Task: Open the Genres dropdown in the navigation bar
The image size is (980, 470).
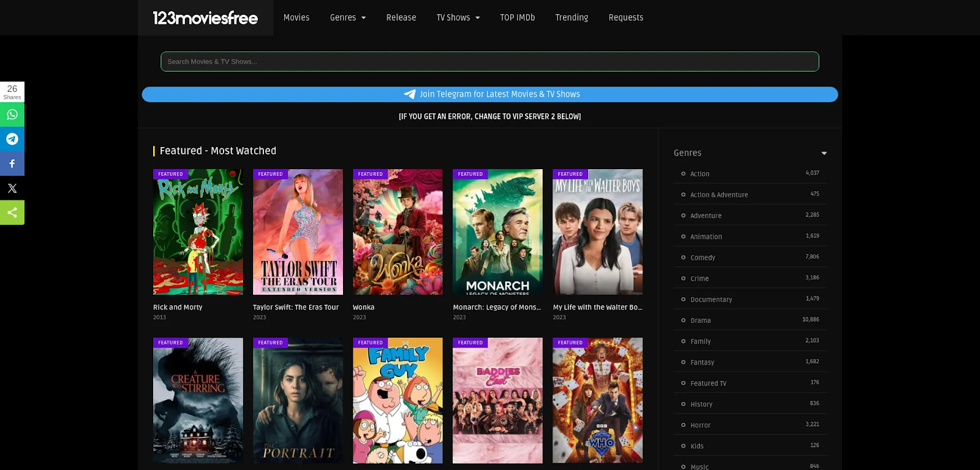Action: tap(348, 18)
